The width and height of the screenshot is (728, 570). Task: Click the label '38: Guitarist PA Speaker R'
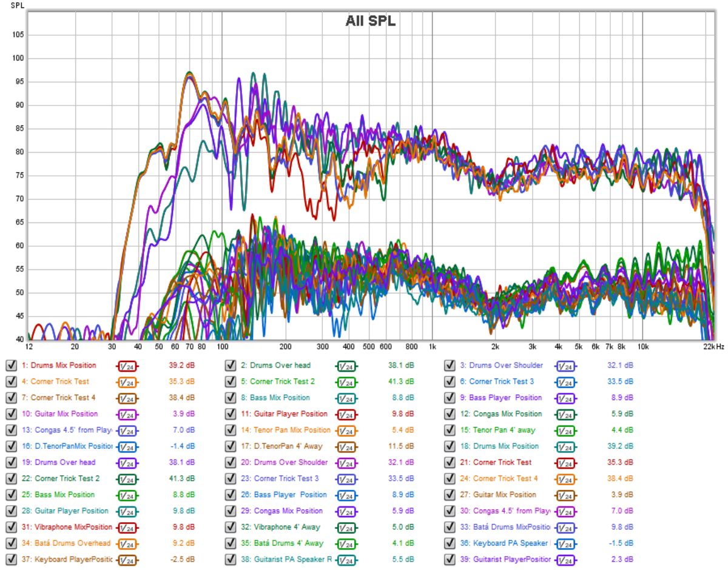286,560
